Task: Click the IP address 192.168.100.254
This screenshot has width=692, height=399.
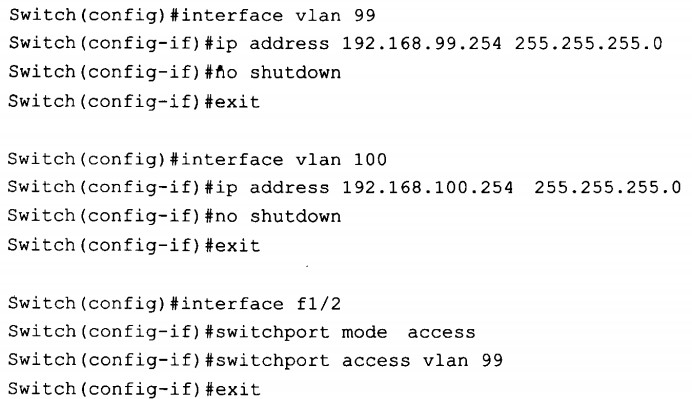Action: (428, 188)
